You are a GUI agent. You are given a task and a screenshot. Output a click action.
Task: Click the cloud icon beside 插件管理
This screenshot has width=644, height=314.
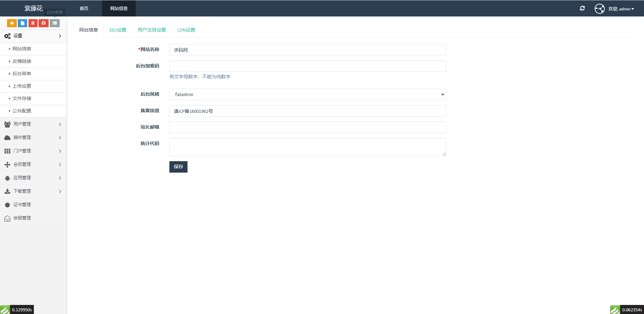pos(7,138)
